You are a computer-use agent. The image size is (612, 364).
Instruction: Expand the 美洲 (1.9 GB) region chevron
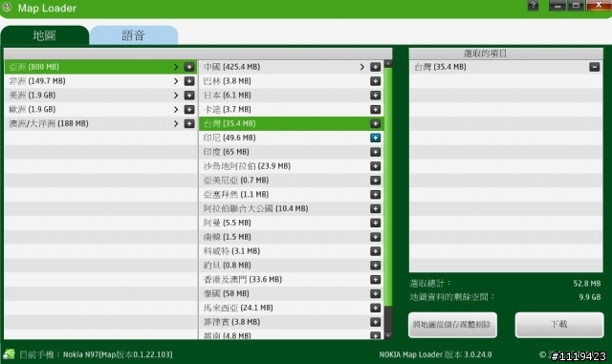(176, 96)
